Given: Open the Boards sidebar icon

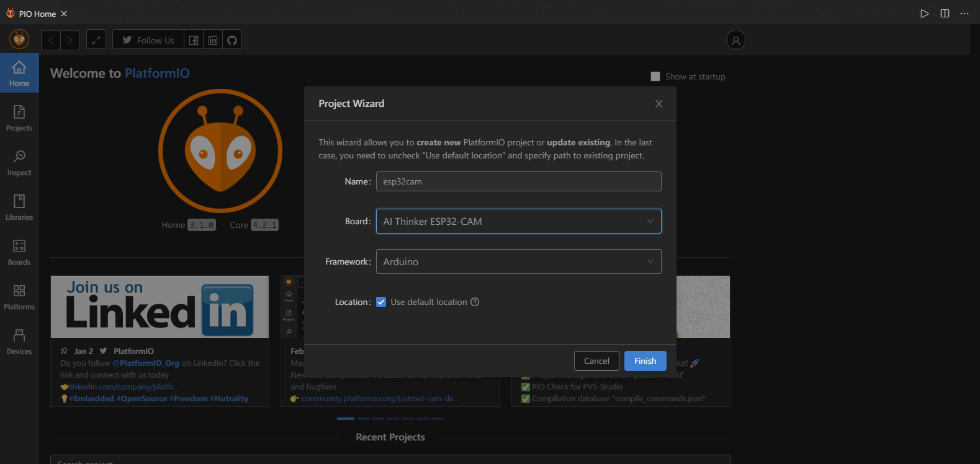Looking at the screenshot, I should (x=19, y=252).
